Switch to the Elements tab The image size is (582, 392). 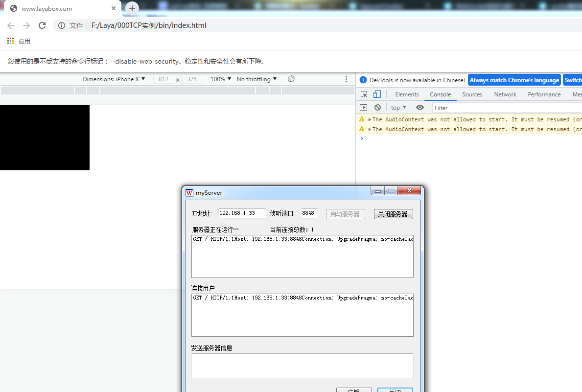click(x=407, y=94)
